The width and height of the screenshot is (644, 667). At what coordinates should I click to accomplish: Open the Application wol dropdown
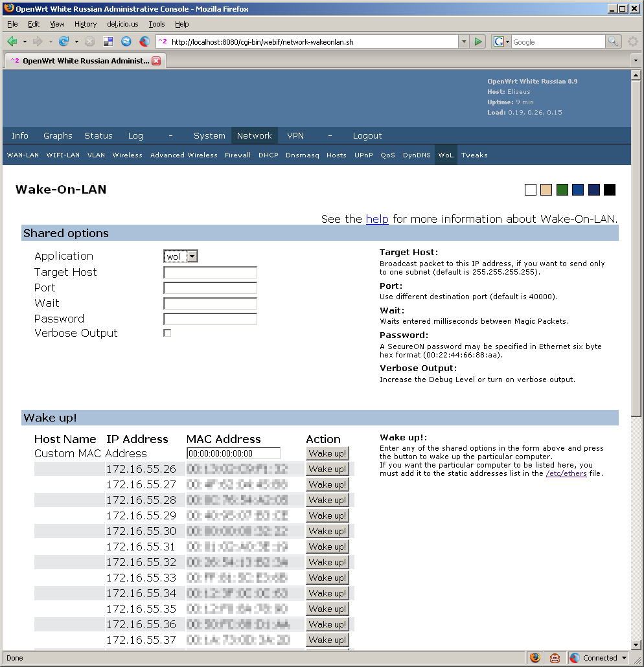(181, 256)
